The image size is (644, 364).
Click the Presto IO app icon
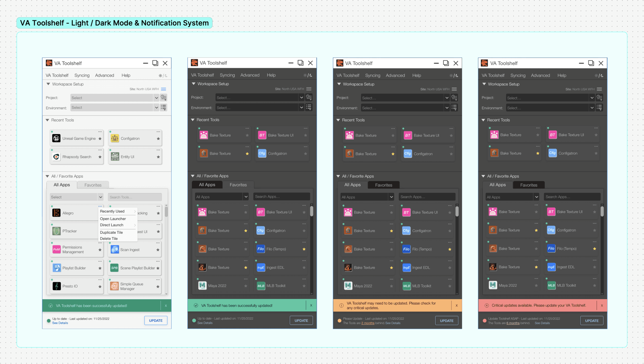pyautogui.click(x=56, y=286)
